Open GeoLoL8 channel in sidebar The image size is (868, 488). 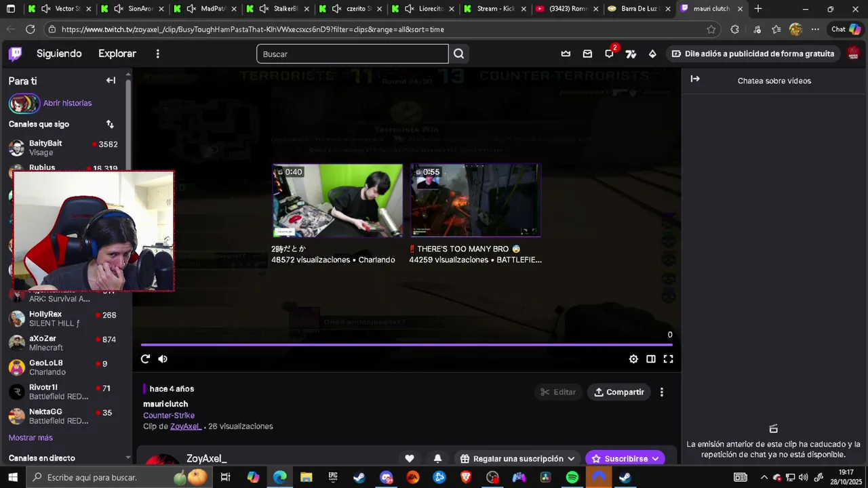[x=66, y=367]
